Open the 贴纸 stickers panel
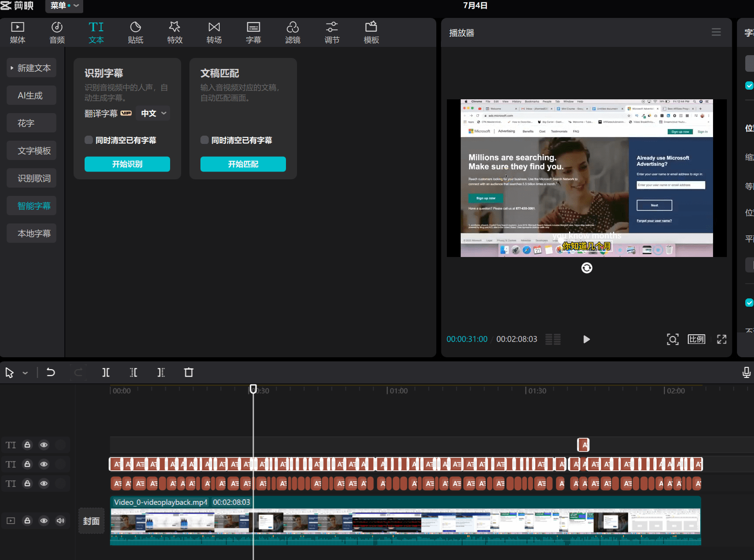 [135, 33]
